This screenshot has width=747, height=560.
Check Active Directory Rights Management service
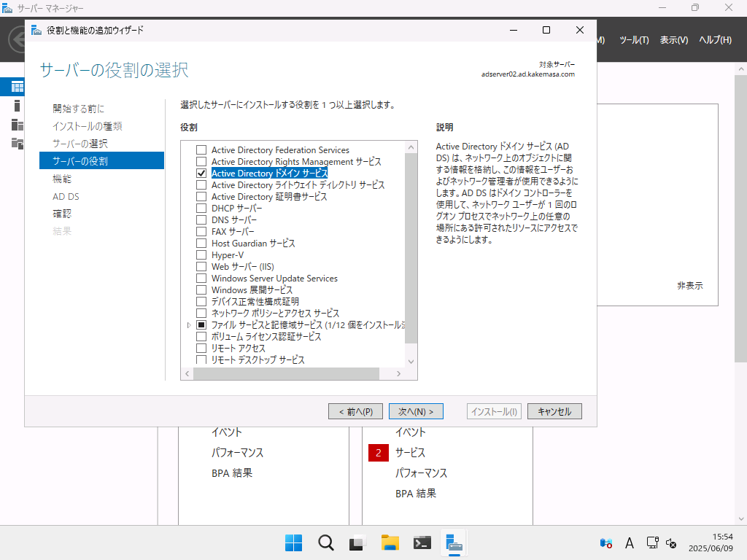tap(201, 162)
